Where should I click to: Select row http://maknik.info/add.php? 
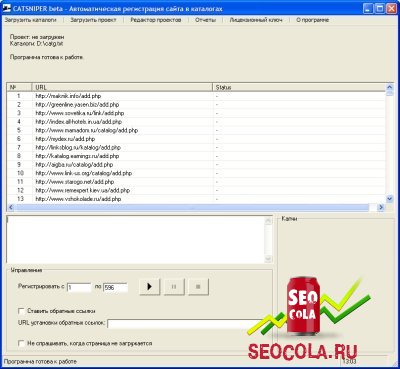pos(196,96)
